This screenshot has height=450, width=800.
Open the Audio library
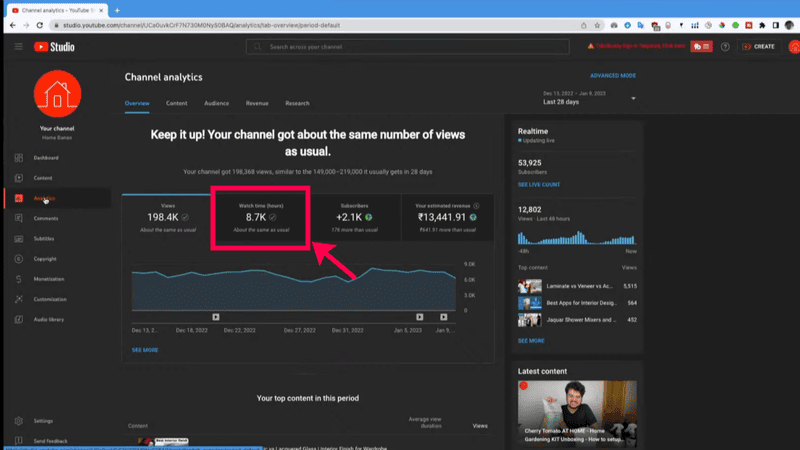19,319
